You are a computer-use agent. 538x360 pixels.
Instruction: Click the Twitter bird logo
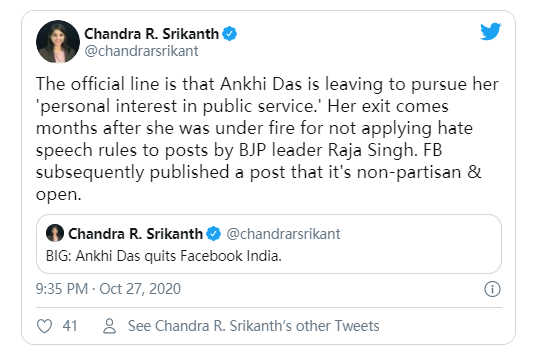[491, 32]
